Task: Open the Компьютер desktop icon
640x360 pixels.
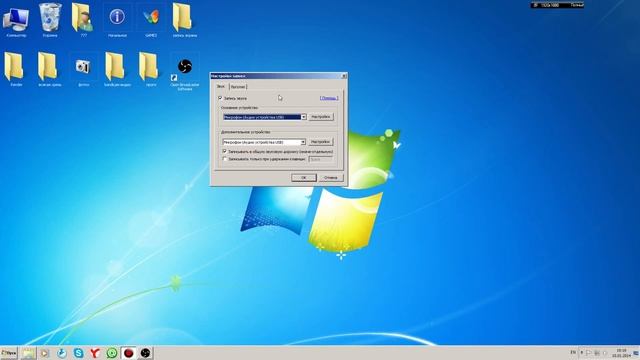Action: [16, 20]
